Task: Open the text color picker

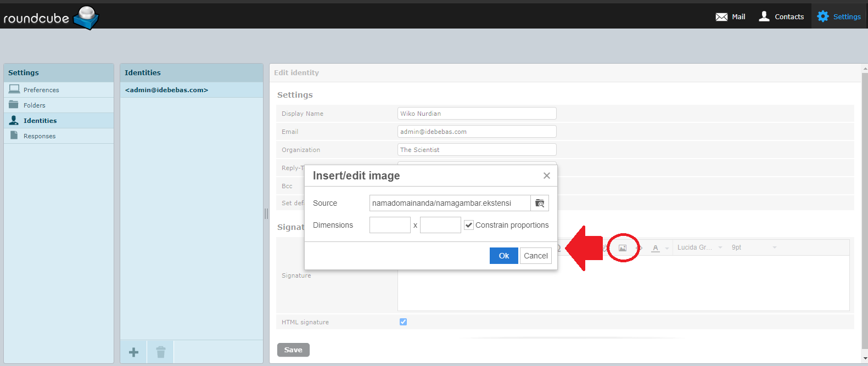Action: tap(655, 248)
